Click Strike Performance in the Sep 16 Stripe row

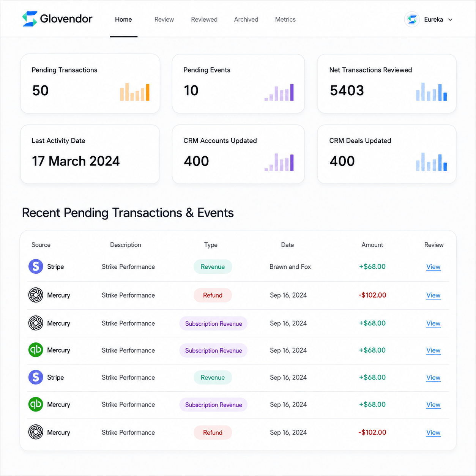[128, 378]
